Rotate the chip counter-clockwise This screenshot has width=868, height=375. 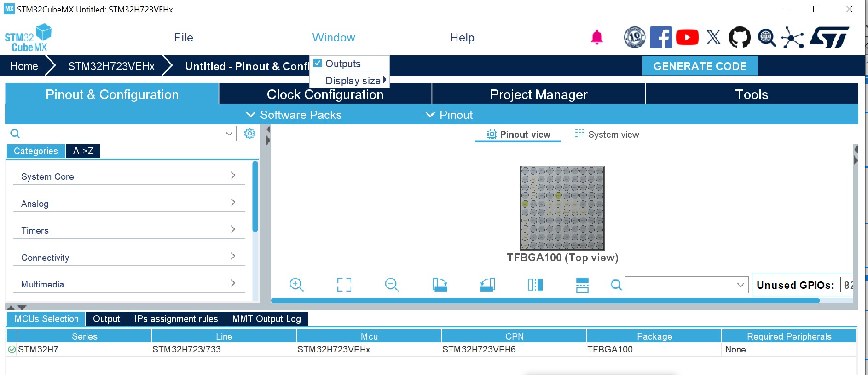click(x=487, y=285)
